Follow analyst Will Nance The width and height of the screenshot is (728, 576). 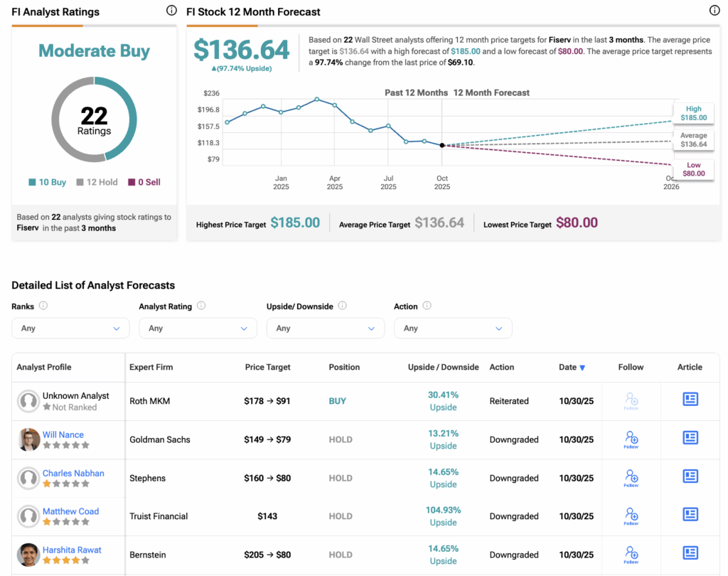pos(631,439)
